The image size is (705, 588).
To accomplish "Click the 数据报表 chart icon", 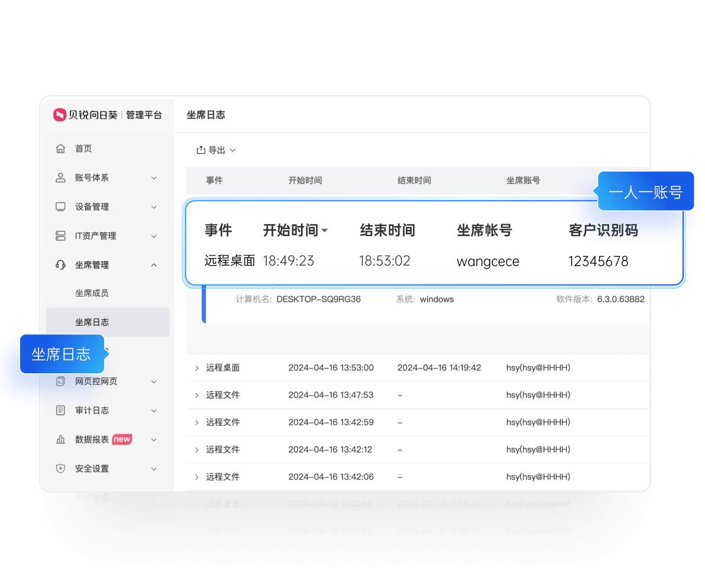I will click(60, 439).
